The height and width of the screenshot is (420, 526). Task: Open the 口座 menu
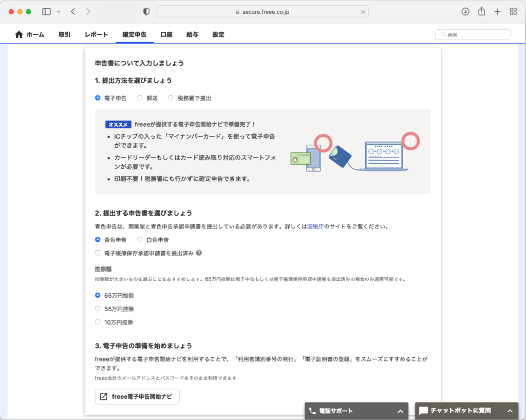[x=166, y=34]
